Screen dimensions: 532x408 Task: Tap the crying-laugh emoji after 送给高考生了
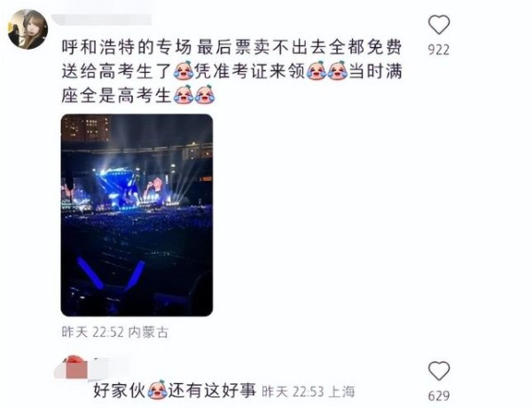click(x=184, y=71)
